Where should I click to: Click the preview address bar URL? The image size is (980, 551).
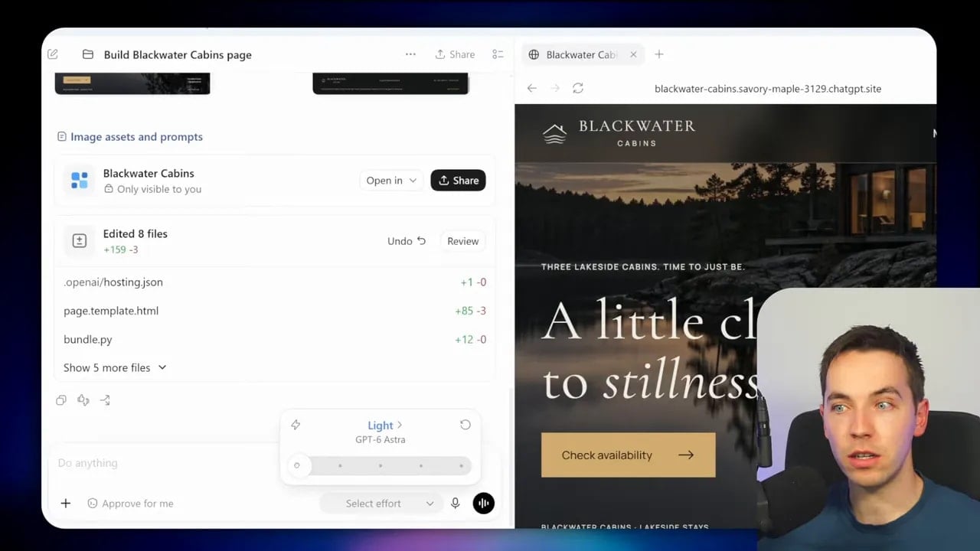click(768, 89)
